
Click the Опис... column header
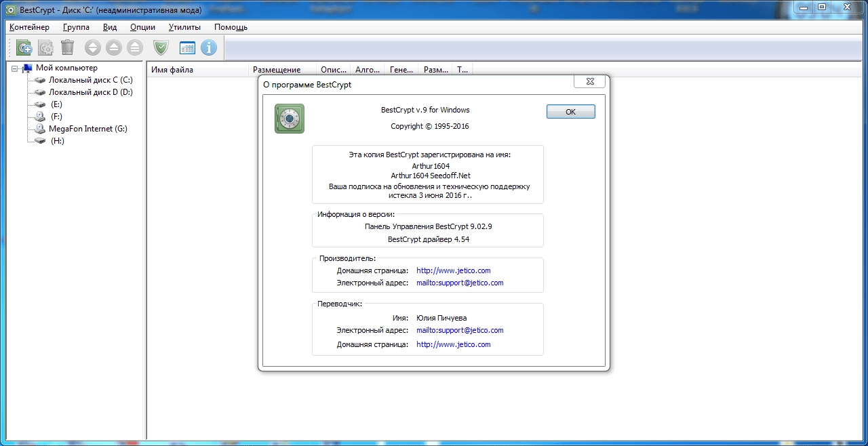click(x=334, y=69)
